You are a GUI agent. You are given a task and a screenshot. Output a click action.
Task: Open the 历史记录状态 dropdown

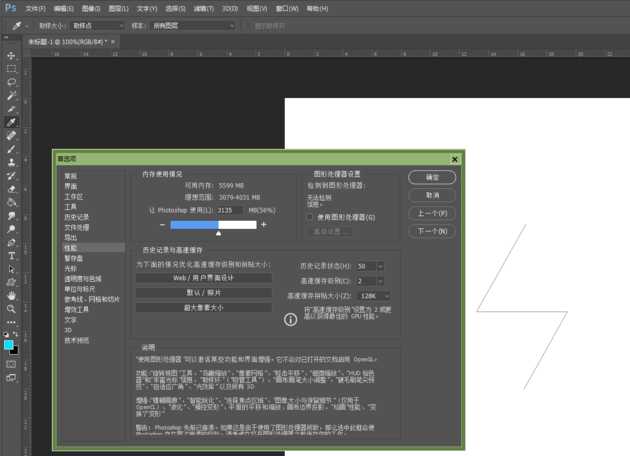369,266
